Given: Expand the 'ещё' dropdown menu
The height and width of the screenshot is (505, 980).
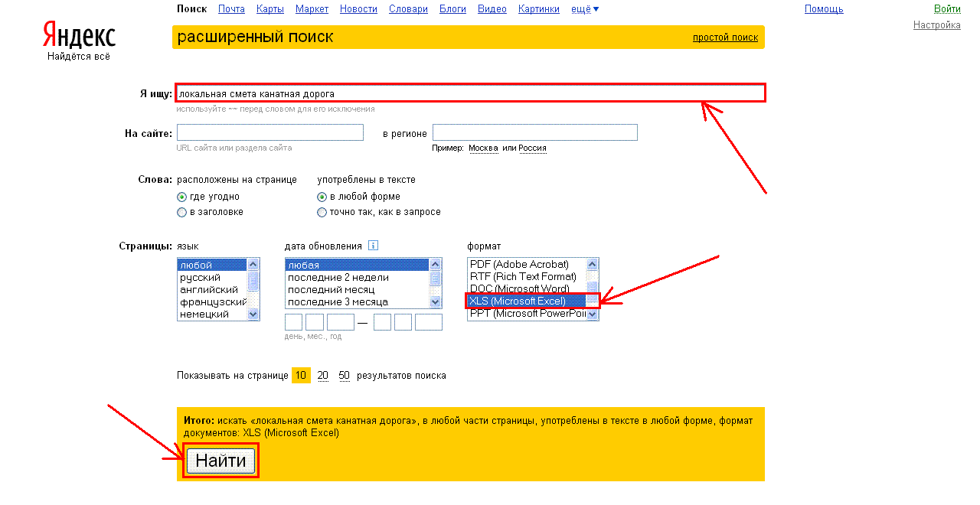Looking at the screenshot, I should point(585,9).
